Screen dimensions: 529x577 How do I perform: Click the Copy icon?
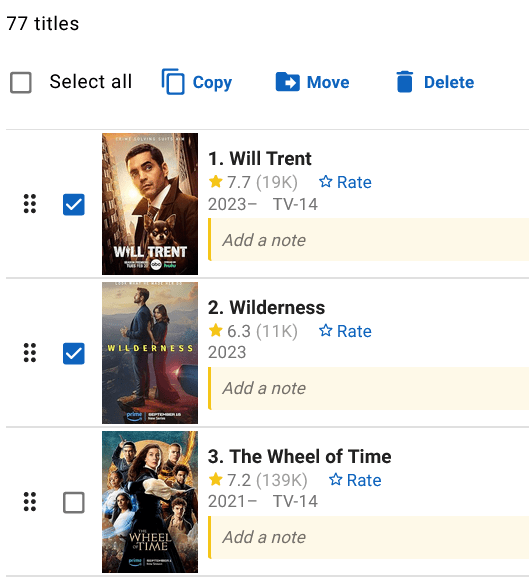click(x=173, y=81)
